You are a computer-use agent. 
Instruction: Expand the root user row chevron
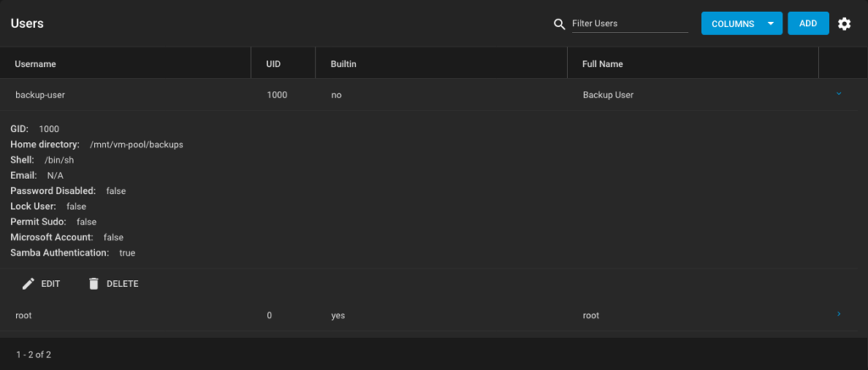[x=838, y=314]
